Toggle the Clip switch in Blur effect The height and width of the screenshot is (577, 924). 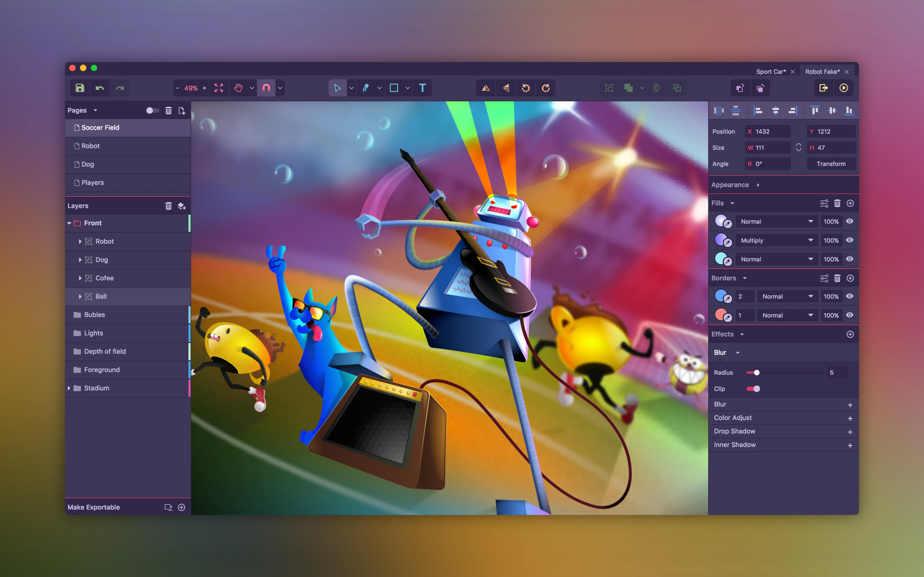point(753,388)
